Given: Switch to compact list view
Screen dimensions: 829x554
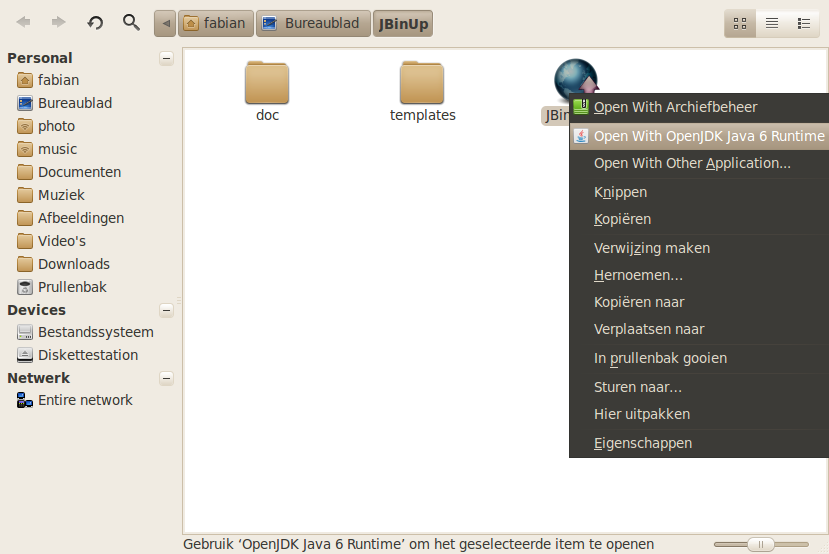Looking at the screenshot, I should [772, 24].
